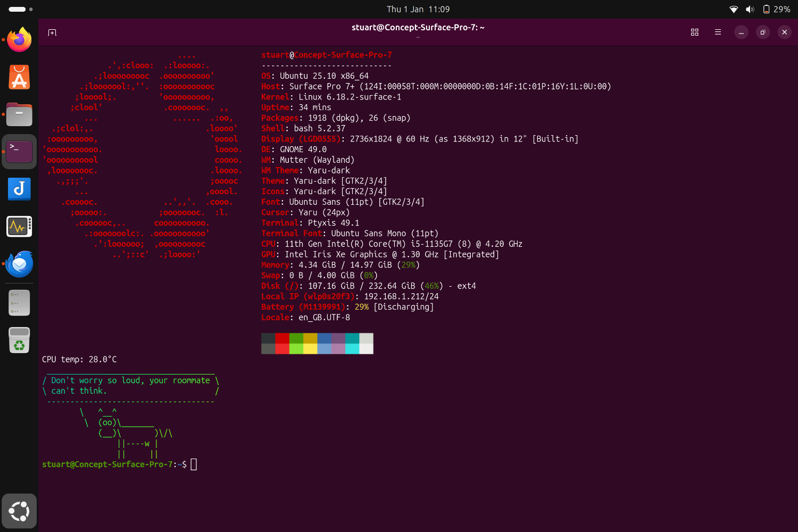The height and width of the screenshot is (532, 798).
Task: Click the Show Apps grid in the dock
Action: click(x=19, y=511)
